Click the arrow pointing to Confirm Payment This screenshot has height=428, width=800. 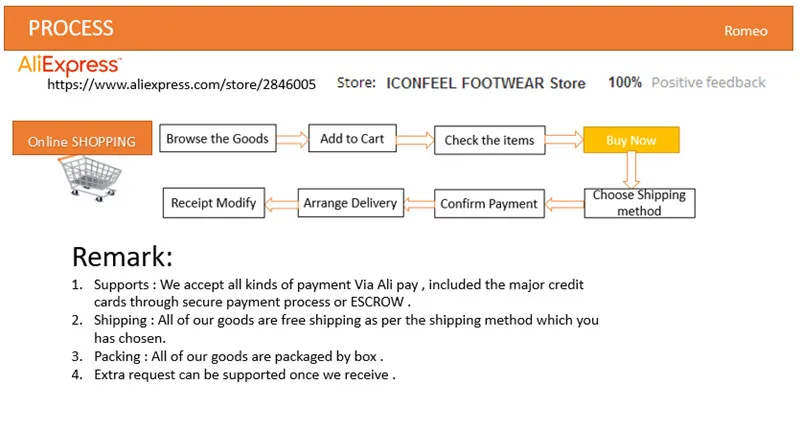tap(565, 205)
